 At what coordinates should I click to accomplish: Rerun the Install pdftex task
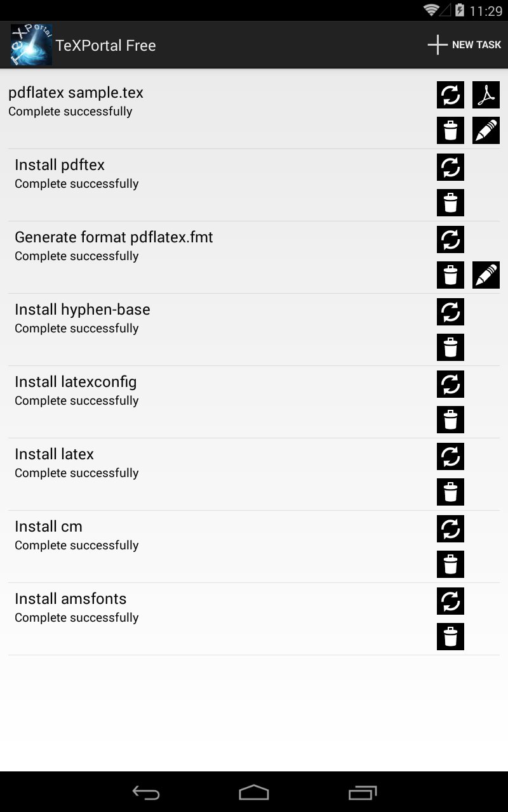click(450, 167)
